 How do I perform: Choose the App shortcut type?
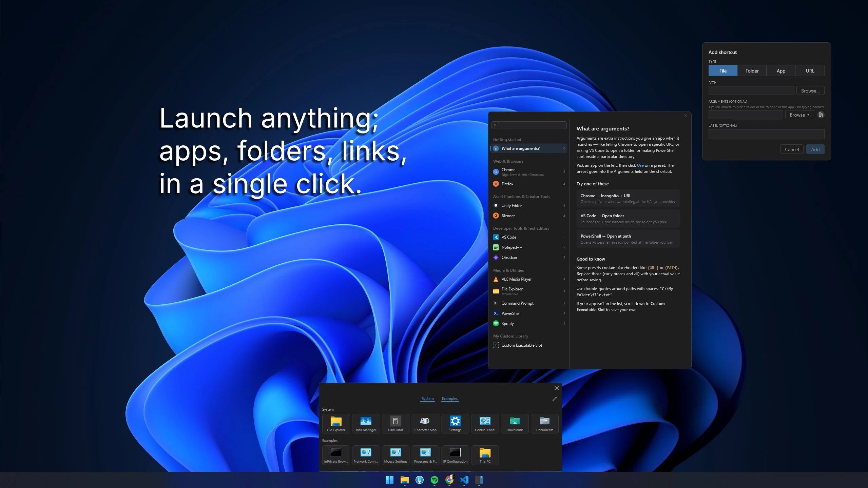(781, 71)
